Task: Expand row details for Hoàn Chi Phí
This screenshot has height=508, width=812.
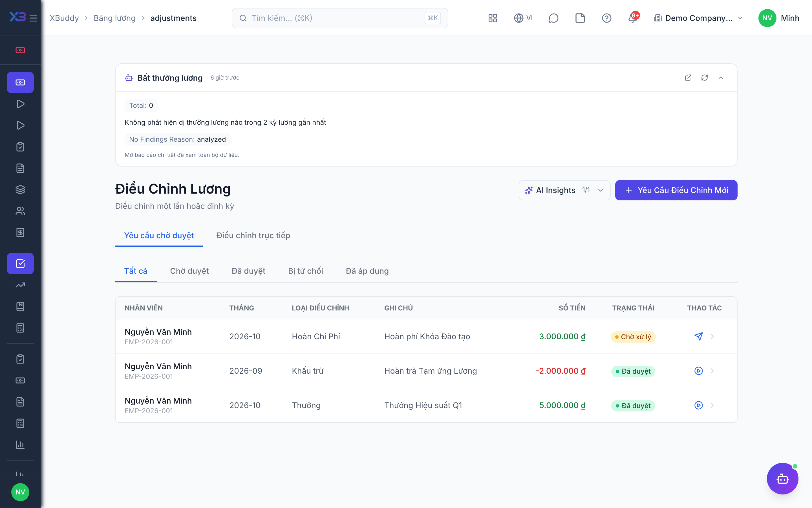Action: (712, 336)
